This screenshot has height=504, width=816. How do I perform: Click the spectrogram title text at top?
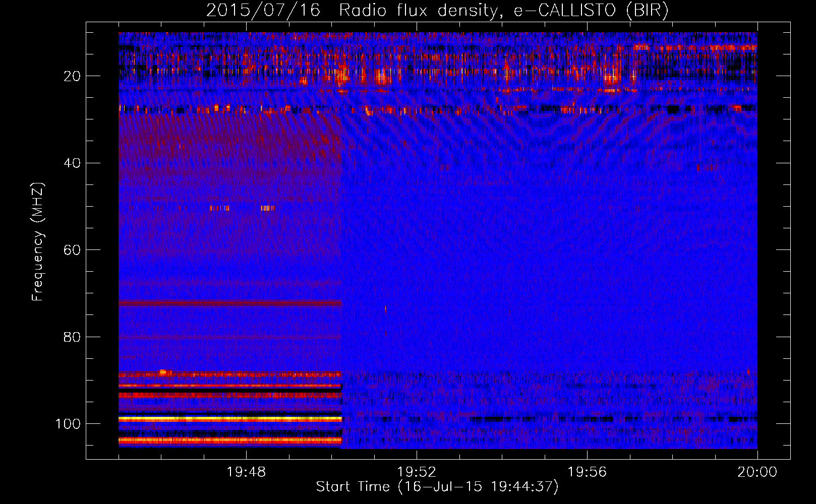point(437,11)
